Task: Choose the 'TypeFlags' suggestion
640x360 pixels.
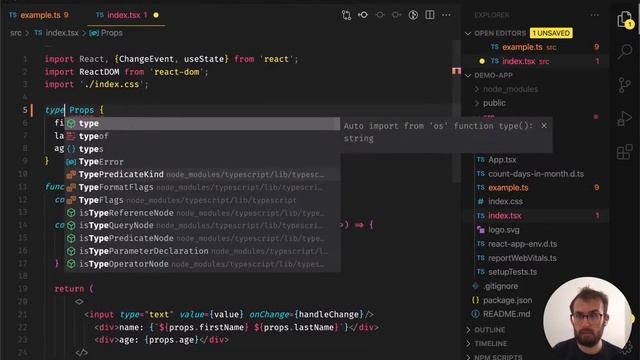Action: coord(202,200)
